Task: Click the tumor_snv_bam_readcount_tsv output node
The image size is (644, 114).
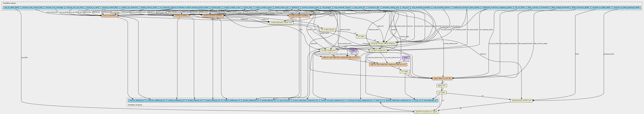Action: (x=333, y=101)
